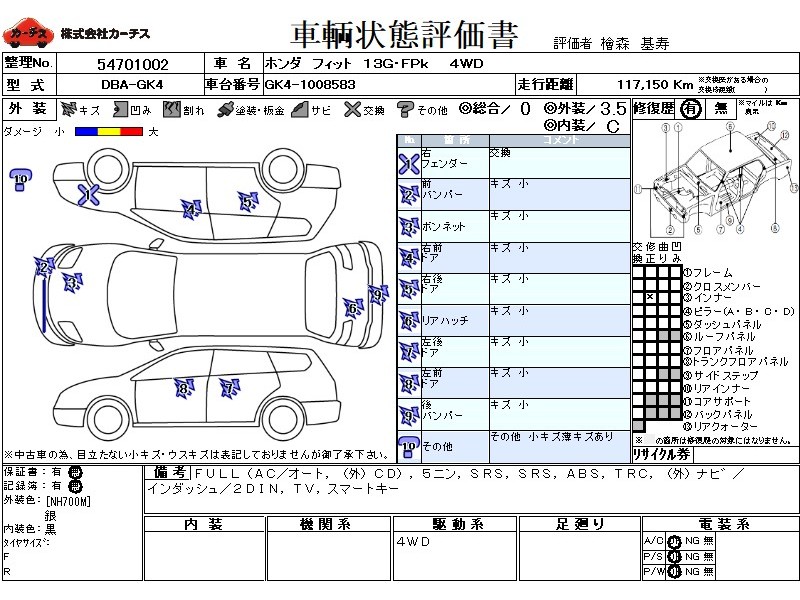
Task: Click the yellow segment of the damage scale
Action: pos(109,132)
